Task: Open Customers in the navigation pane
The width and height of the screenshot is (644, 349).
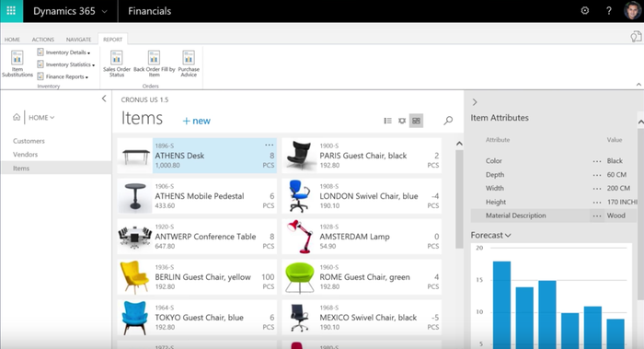Action: 29,141
